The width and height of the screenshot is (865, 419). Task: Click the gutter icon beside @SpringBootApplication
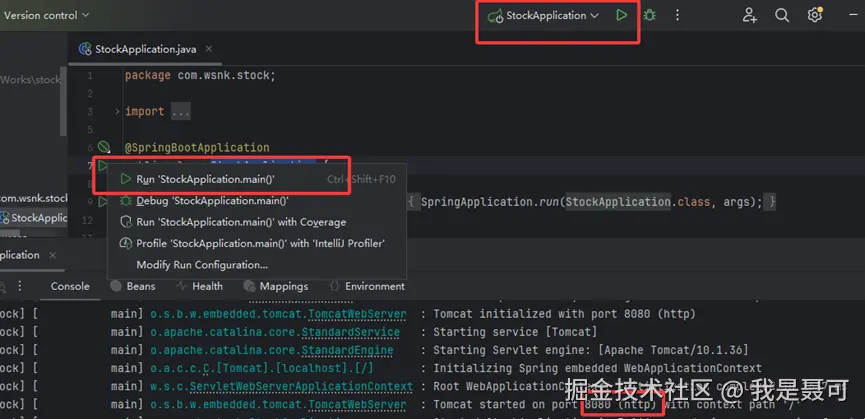pyautogui.click(x=103, y=147)
